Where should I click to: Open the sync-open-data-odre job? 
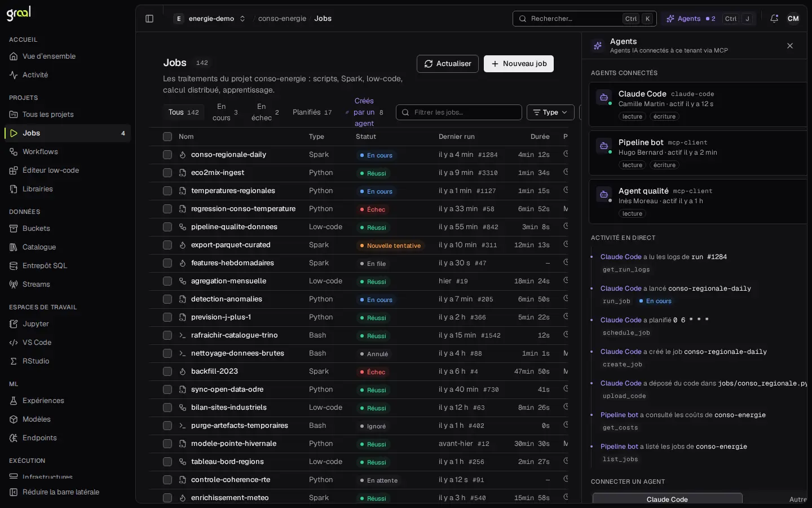(x=227, y=389)
